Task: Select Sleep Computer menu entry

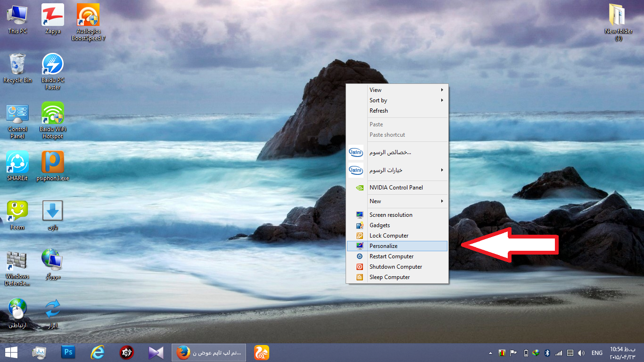Action: pos(397,277)
